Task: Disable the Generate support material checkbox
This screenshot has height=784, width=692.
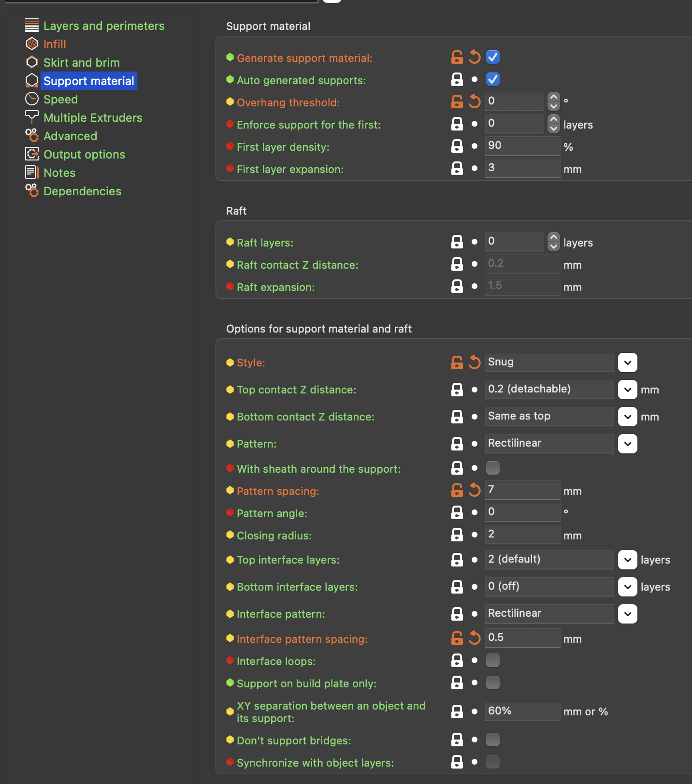Action: pyautogui.click(x=493, y=58)
